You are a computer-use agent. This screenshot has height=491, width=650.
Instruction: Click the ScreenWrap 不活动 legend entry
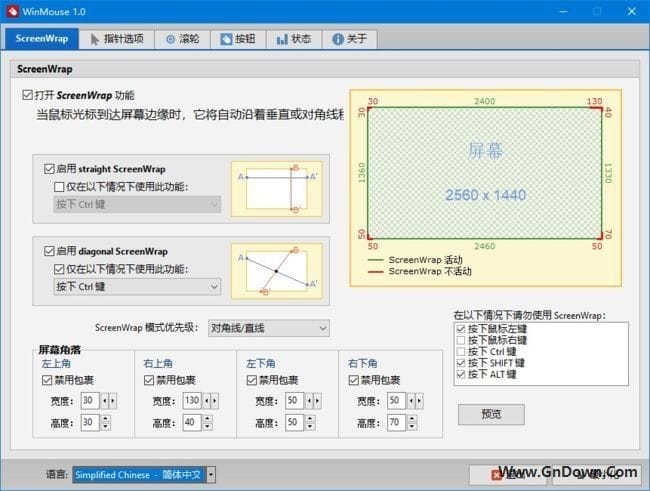point(420,271)
